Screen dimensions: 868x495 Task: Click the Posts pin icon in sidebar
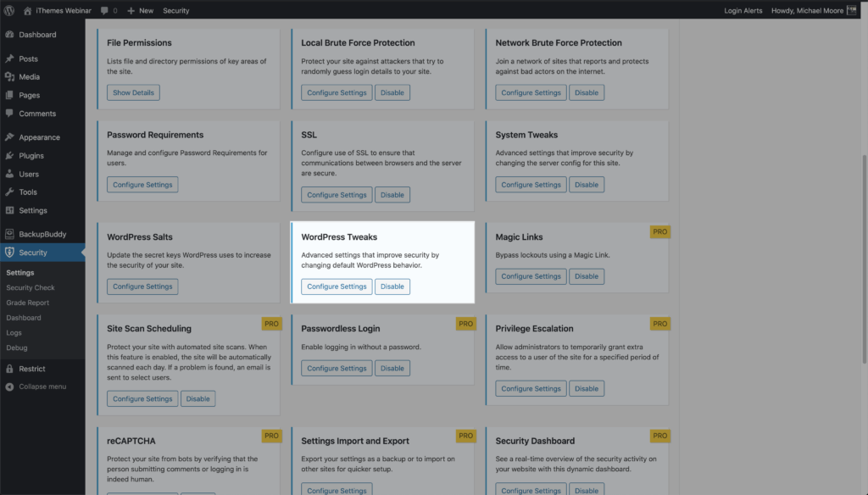pos(9,58)
